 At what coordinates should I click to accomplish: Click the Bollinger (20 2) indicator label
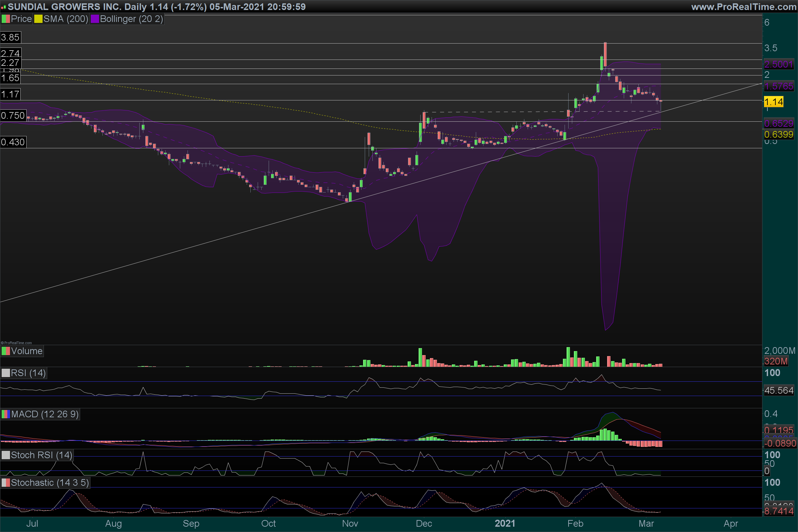pyautogui.click(x=131, y=19)
